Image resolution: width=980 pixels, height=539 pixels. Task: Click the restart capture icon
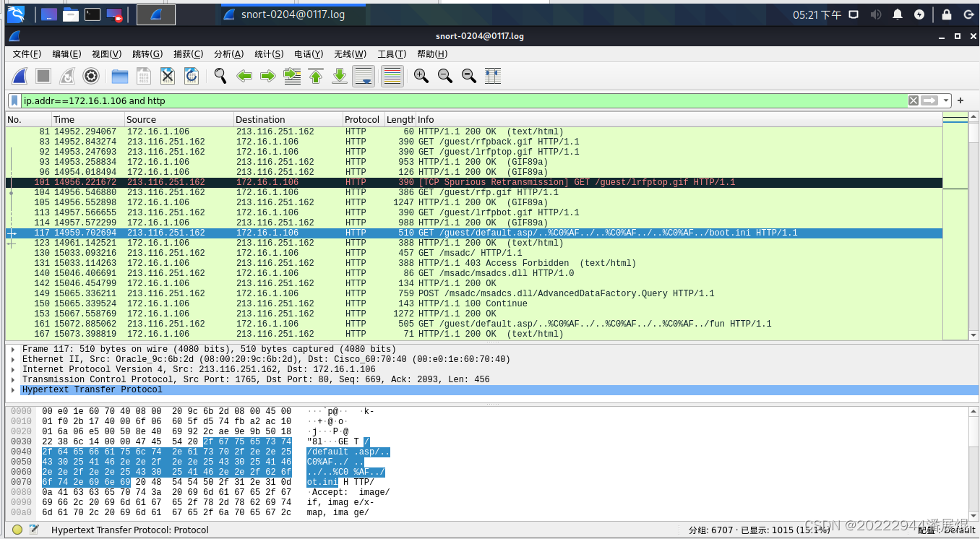(66, 76)
